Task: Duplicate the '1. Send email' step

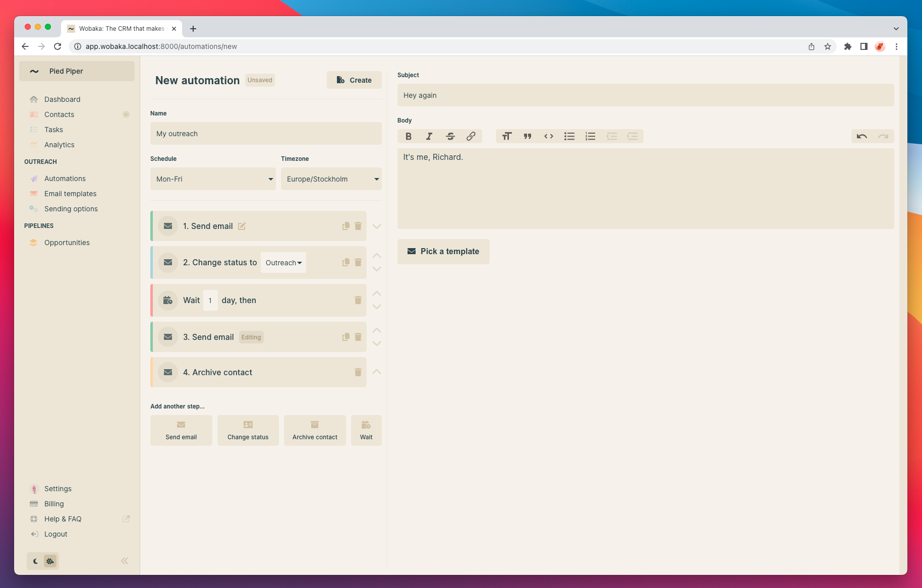Action: (x=346, y=226)
